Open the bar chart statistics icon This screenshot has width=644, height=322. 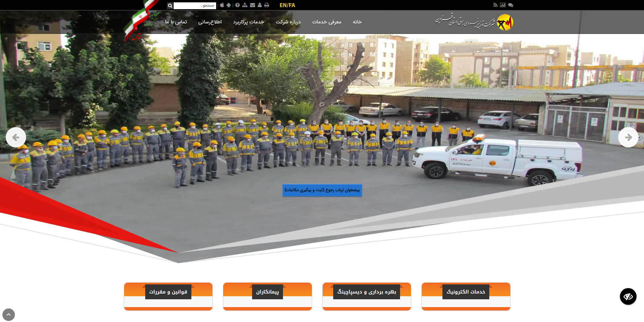[503, 5]
